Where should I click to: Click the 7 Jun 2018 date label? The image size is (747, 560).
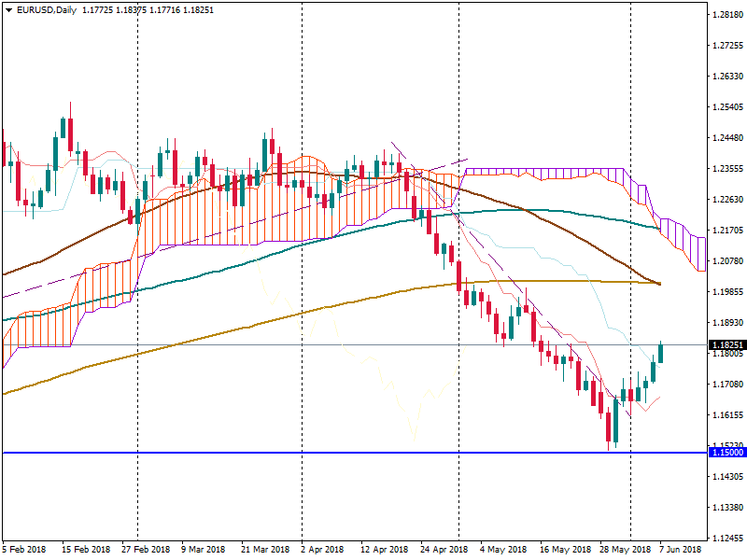681,551
